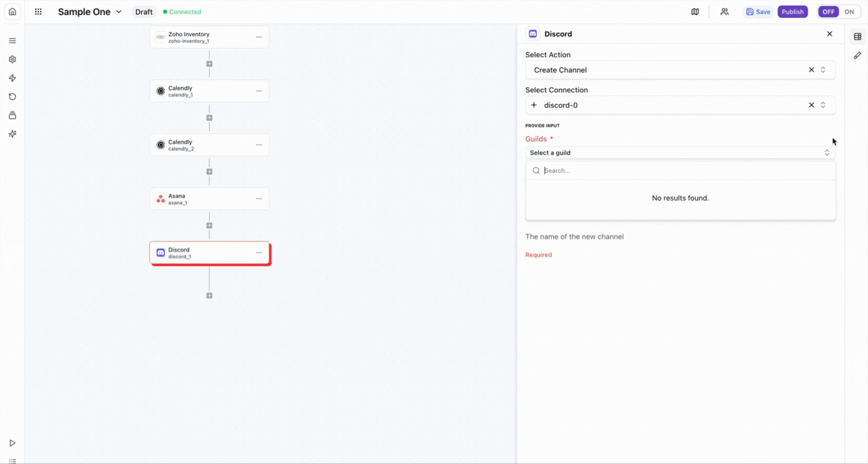868x464 pixels.
Task: Click the play icon at sidebar bottom
Action: coord(12,443)
